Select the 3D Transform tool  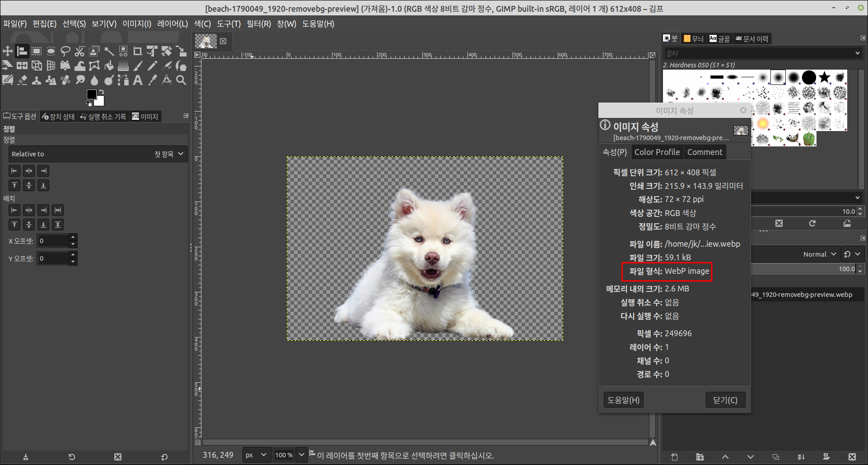point(37,66)
